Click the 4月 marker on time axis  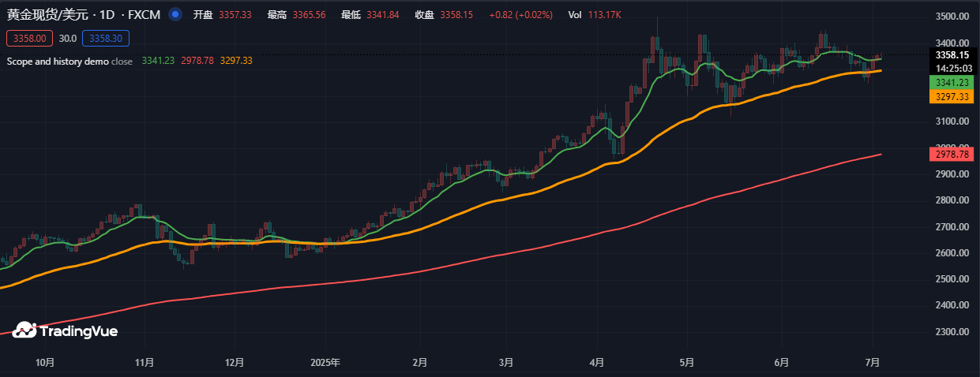(597, 363)
